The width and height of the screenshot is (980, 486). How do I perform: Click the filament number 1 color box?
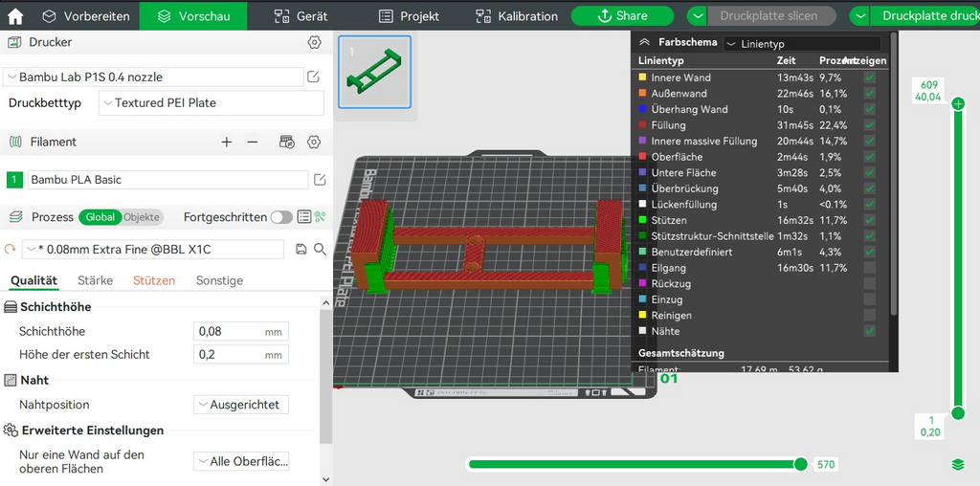click(14, 180)
